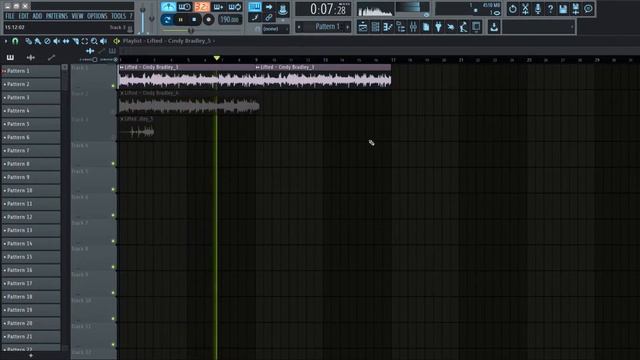Select the Slip tool in Playlist
The height and width of the screenshot is (360, 640).
pyautogui.click(x=66, y=41)
